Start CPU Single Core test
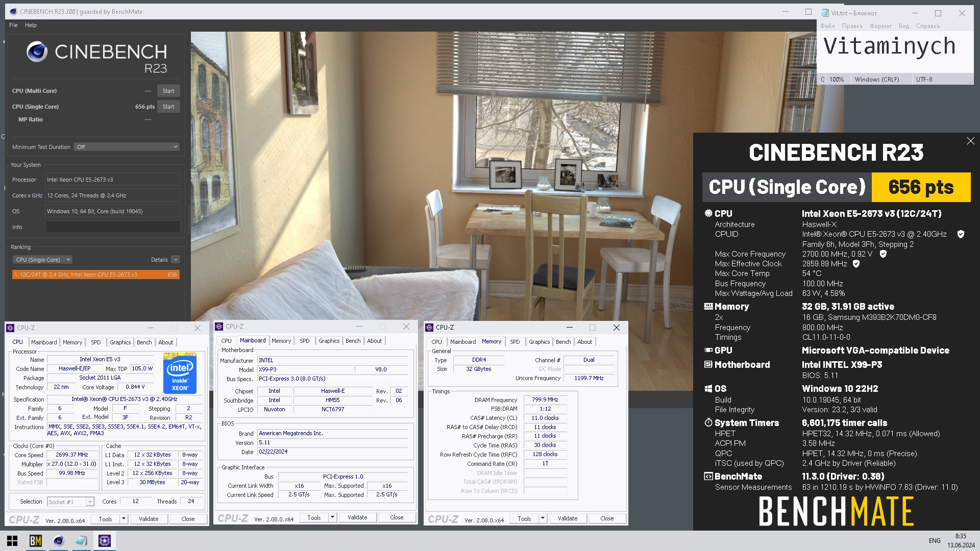Image resolution: width=980 pixels, height=551 pixels. [x=168, y=107]
